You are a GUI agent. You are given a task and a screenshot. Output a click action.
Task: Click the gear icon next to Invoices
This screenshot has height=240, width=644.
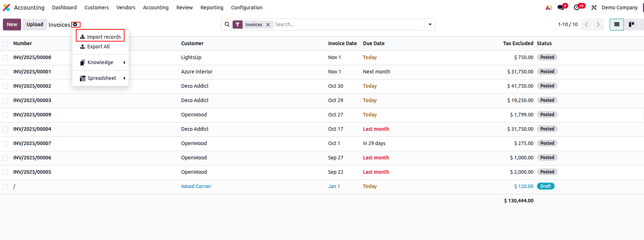click(x=75, y=25)
